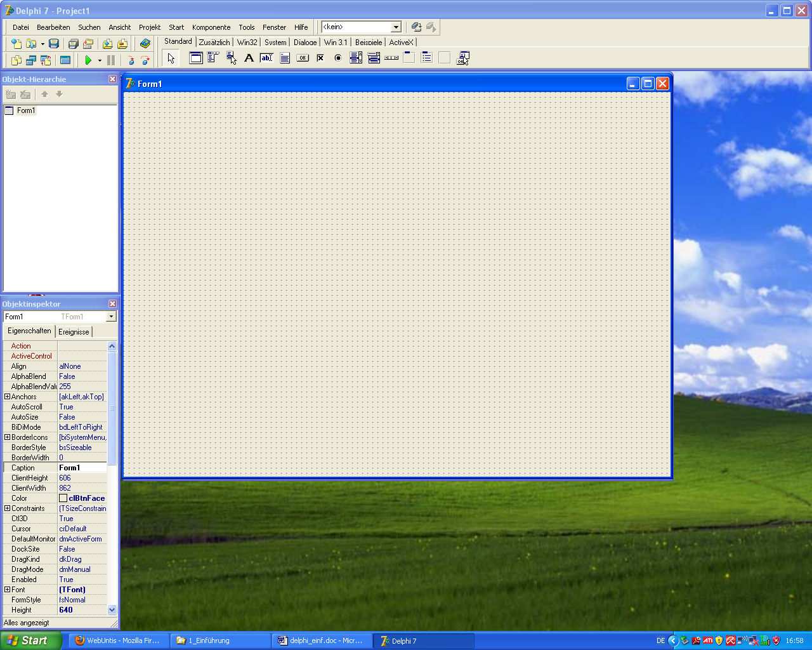Open the Komponente menu
Image resolution: width=812 pixels, height=650 pixels.
(211, 27)
